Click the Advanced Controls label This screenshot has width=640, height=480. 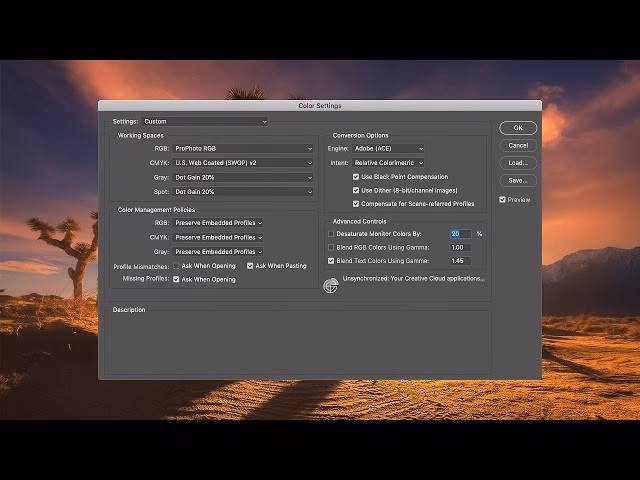point(360,221)
